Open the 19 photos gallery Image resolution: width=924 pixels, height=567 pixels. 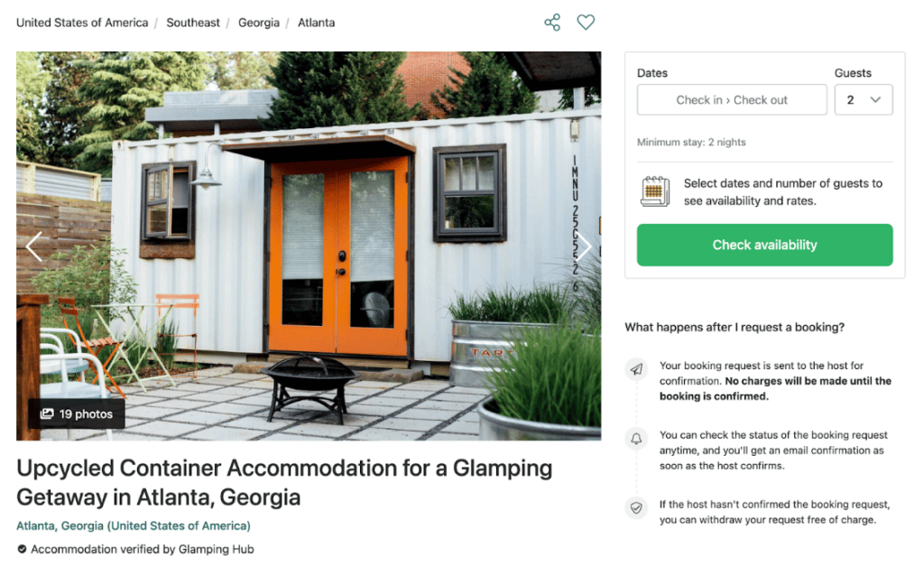(77, 414)
